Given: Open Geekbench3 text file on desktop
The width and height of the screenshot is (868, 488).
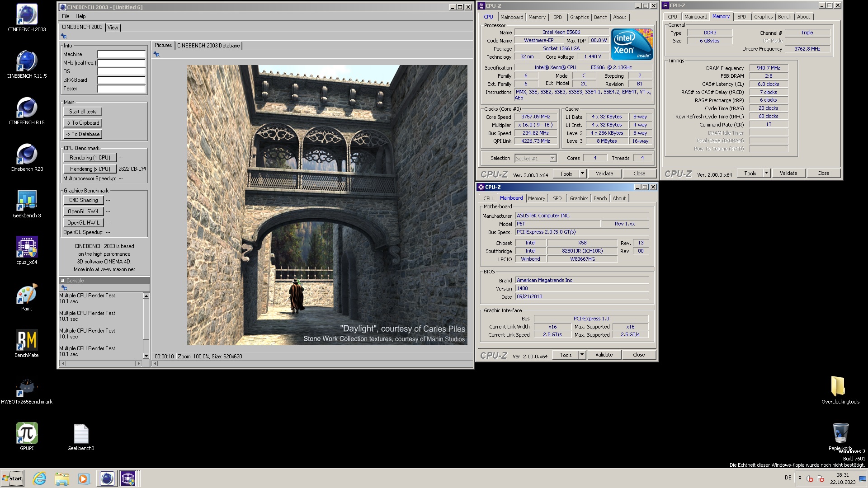Looking at the screenshot, I should (81, 437).
